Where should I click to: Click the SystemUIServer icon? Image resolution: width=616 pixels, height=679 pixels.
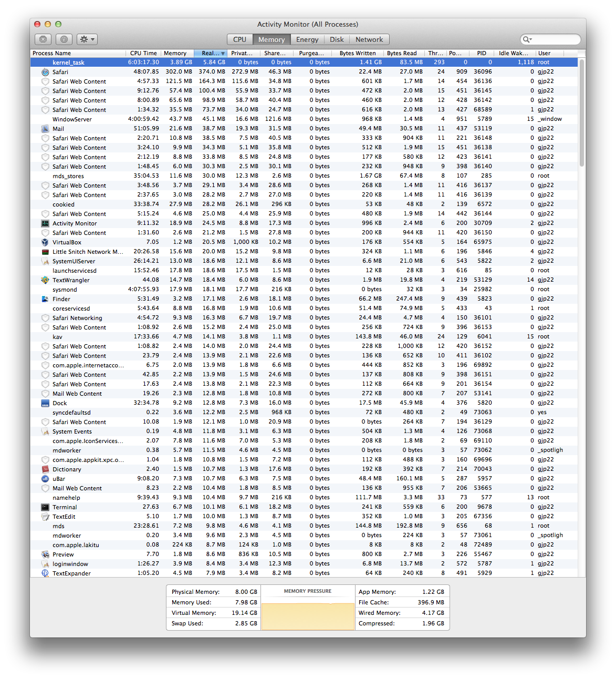point(45,261)
